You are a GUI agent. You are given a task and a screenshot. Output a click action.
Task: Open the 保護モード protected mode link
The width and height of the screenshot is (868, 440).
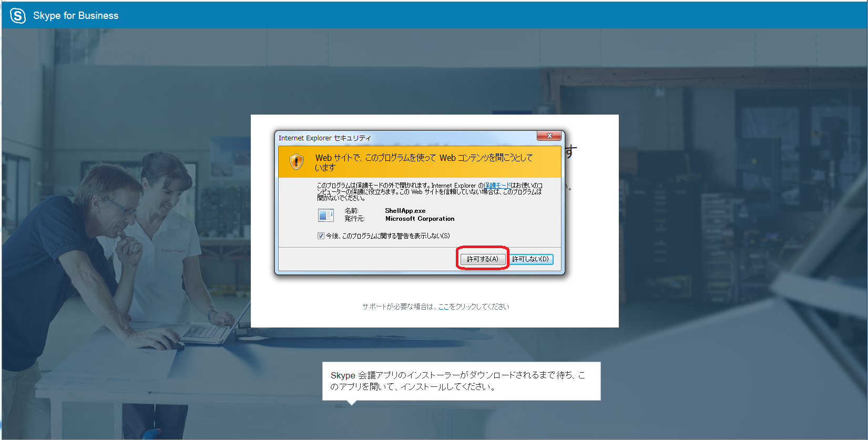(x=497, y=186)
